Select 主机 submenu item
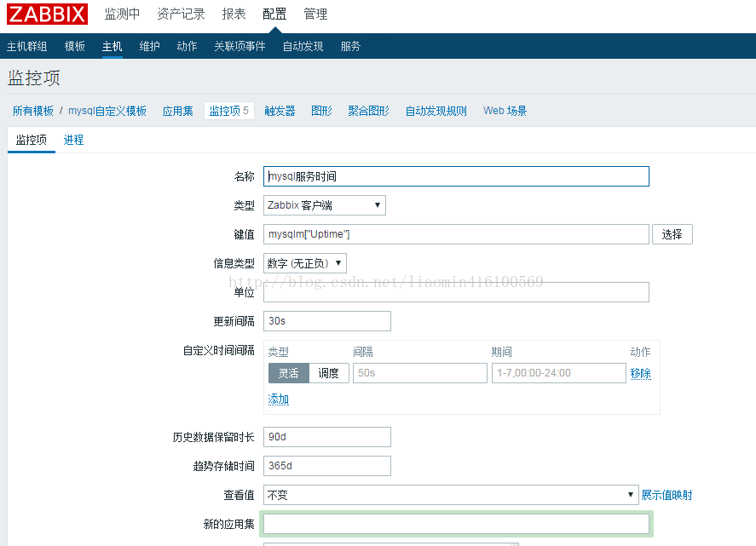756x546 pixels. pos(112,46)
